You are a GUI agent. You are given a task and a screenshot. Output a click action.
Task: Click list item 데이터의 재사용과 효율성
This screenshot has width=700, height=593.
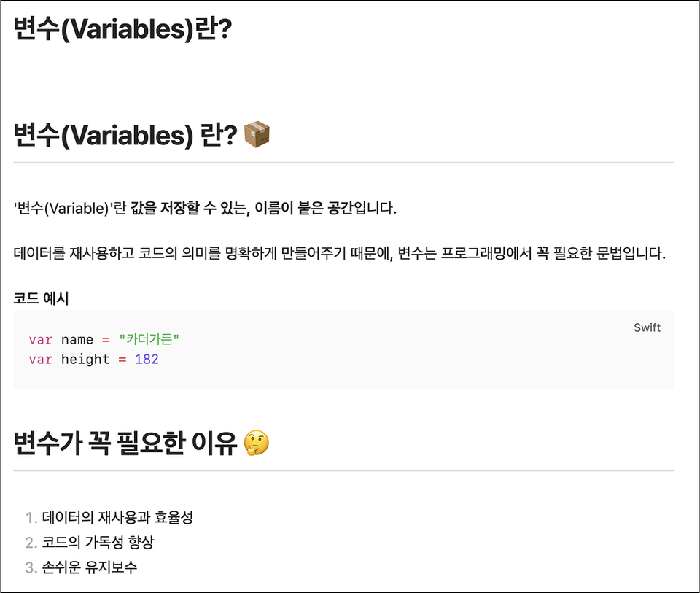coord(117,518)
